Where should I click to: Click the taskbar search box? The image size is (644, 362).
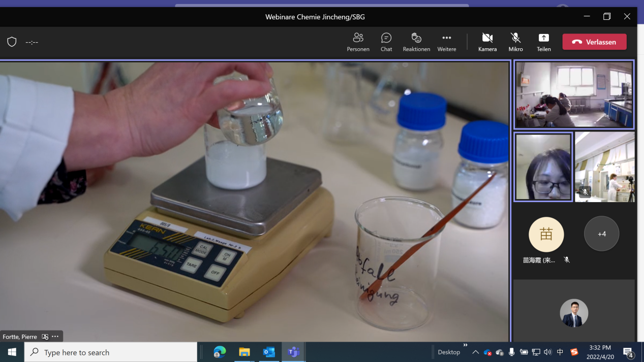[111, 352]
